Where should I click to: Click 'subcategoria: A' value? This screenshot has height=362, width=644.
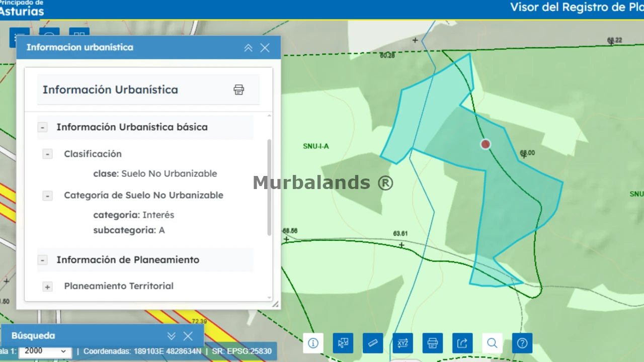(x=129, y=230)
